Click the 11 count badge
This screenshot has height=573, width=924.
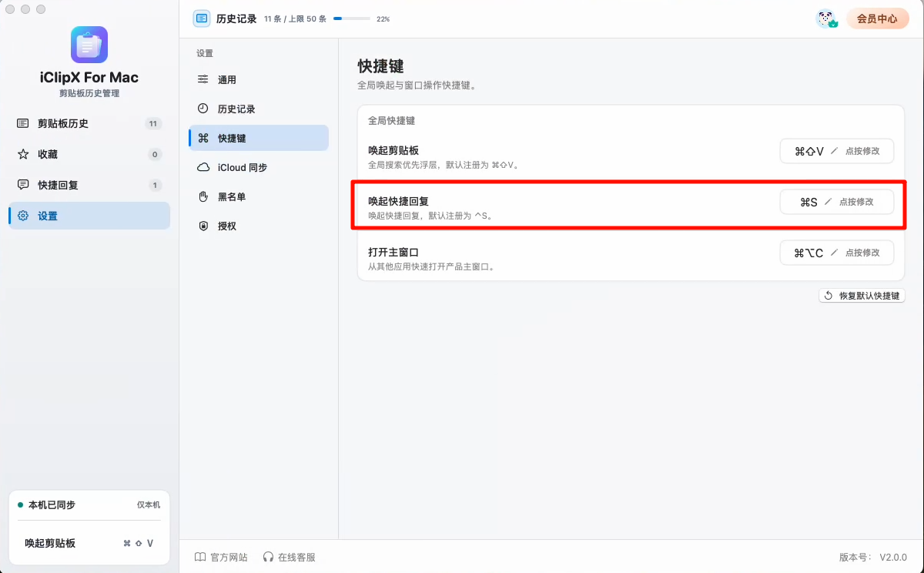pyautogui.click(x=153, y=123)
